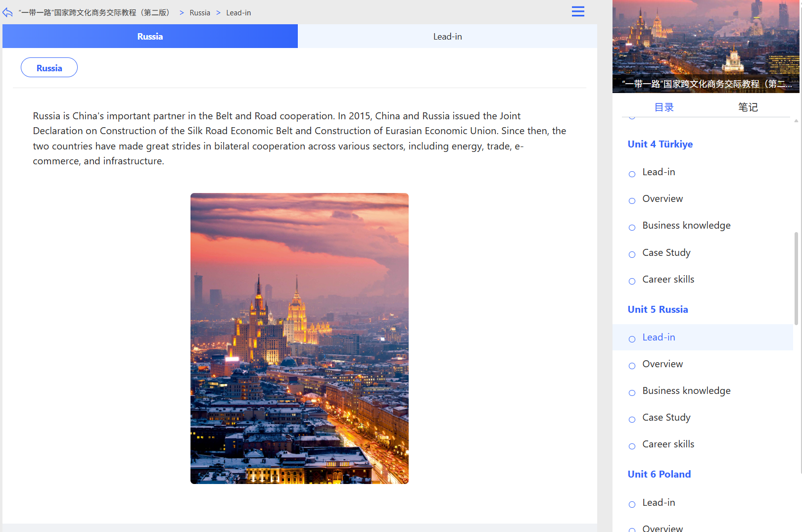Screen dimensions: 802x532
Task: Collapse the Unit 5 Russia section
Action: coord(658,309)
